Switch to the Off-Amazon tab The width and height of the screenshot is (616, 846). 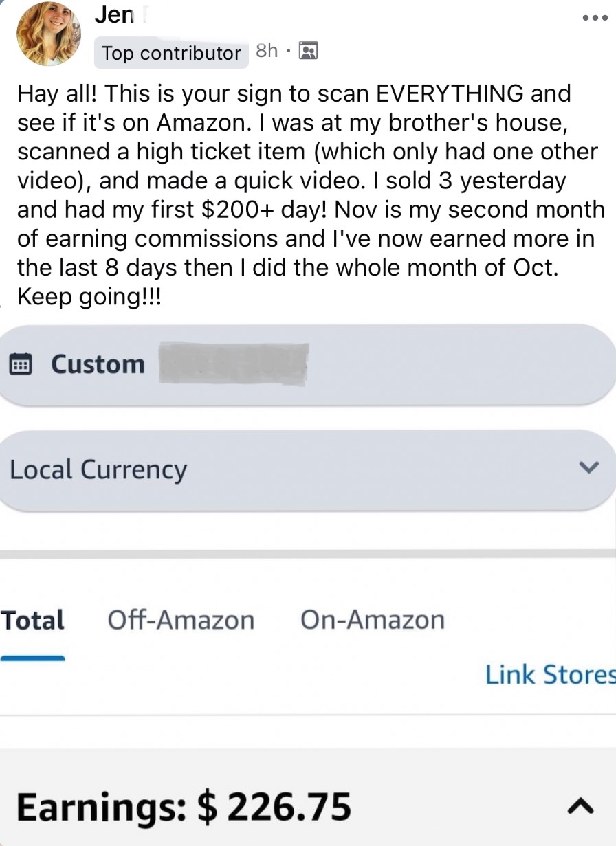point(181,620)
